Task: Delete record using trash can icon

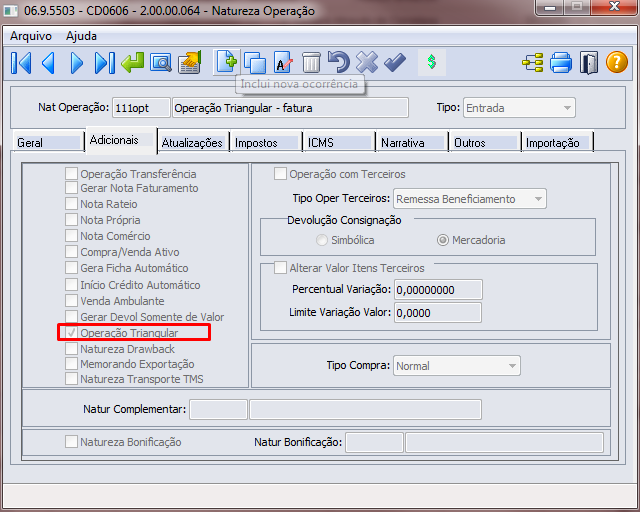Action: [311, 63]
